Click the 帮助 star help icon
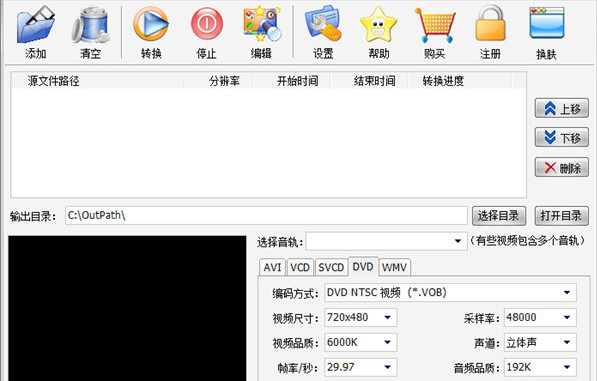 point(378,25)
